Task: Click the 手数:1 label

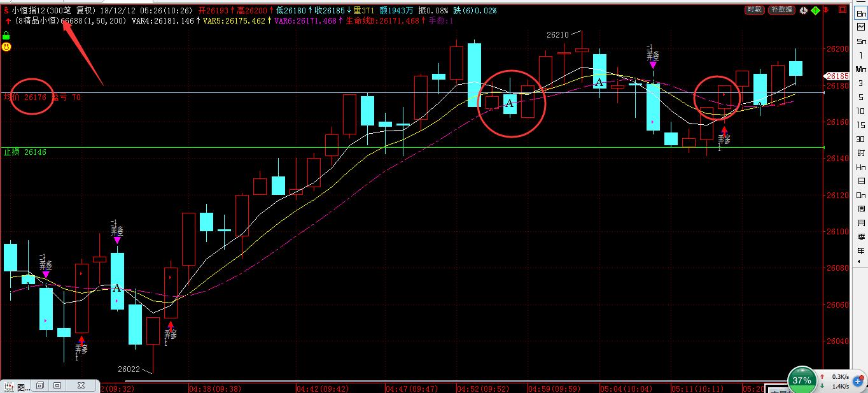Action: point(441,21)
